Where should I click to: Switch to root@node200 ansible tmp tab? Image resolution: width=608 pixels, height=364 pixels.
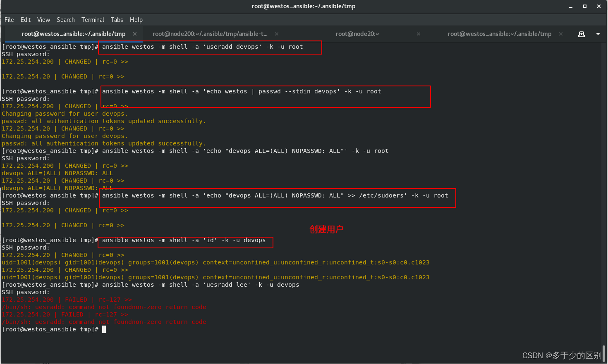210,34
